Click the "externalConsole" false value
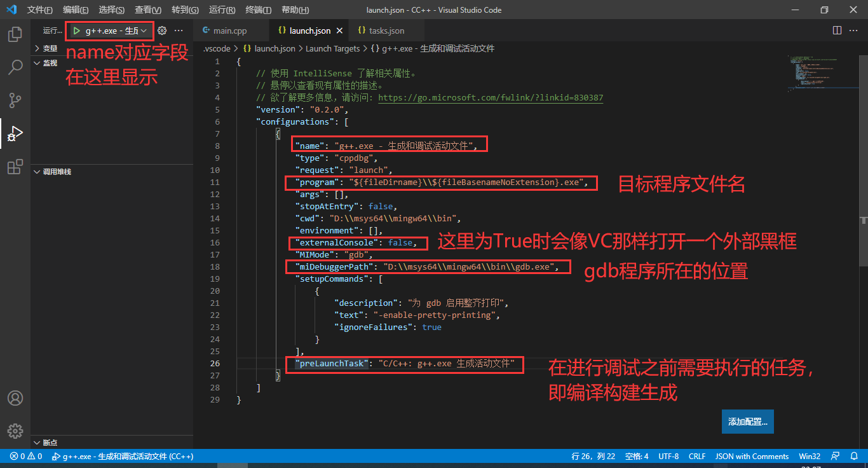 (x=400, y=243)
